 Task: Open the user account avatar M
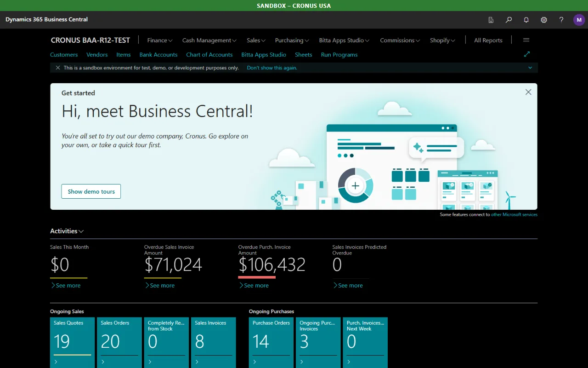coord(579,20)
